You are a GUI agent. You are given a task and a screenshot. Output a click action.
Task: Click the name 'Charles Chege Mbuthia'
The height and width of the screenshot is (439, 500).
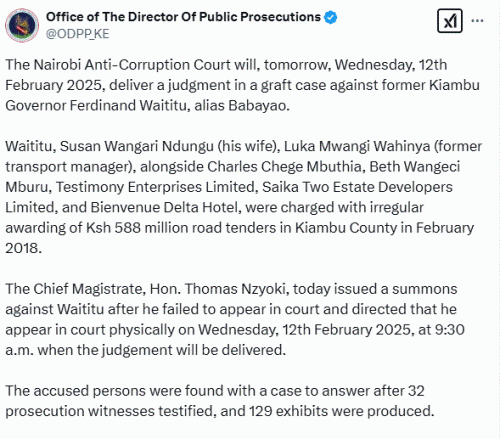[284, 167]
